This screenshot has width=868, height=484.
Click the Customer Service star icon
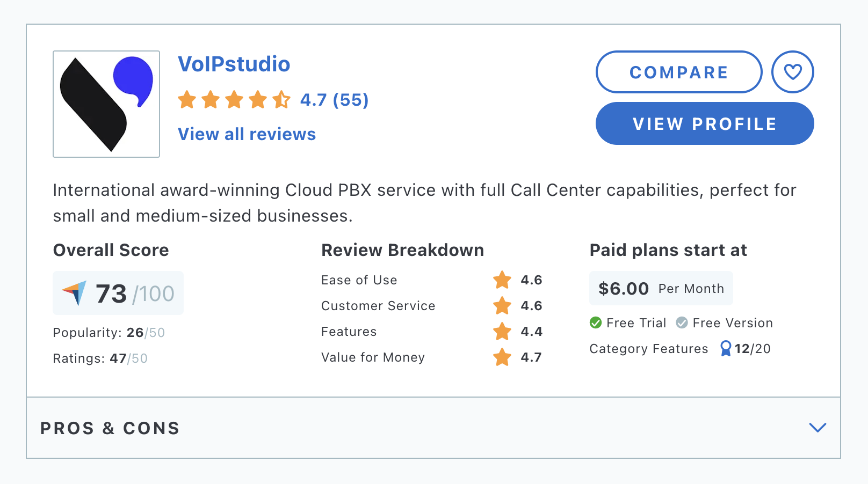pos(502,306)
